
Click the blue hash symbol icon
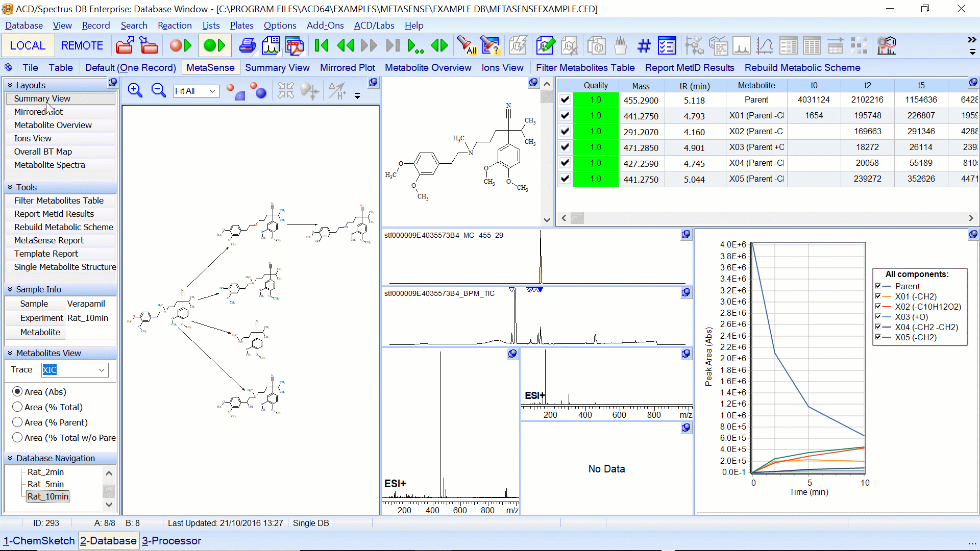pyautogui.click(x=644, y=46)
